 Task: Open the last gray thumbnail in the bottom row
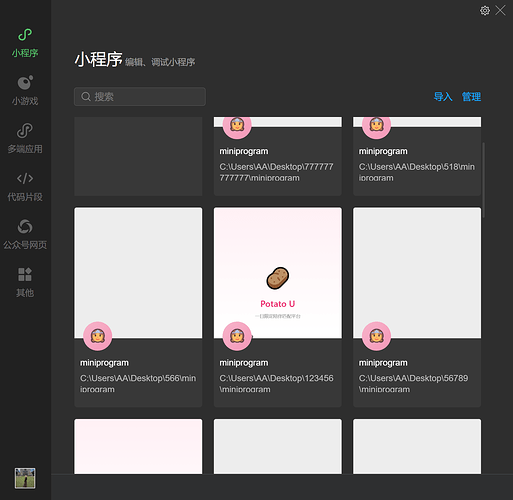pos(417,446)
